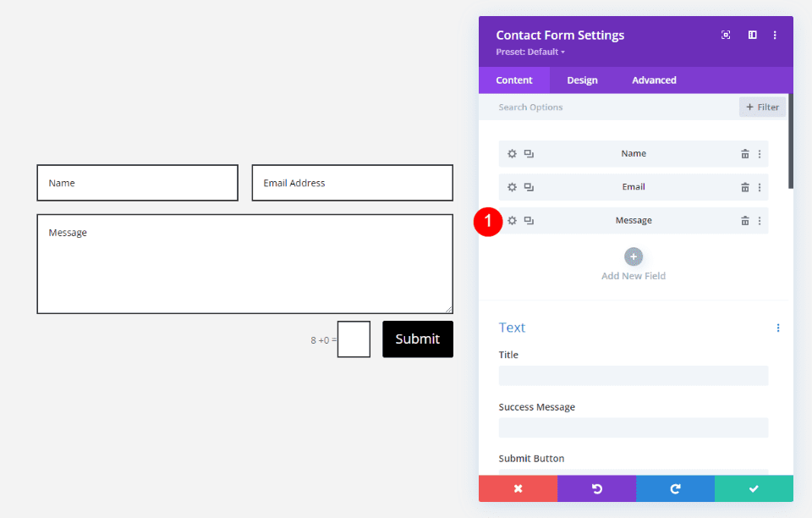Open the Filter options

[760, 107]
